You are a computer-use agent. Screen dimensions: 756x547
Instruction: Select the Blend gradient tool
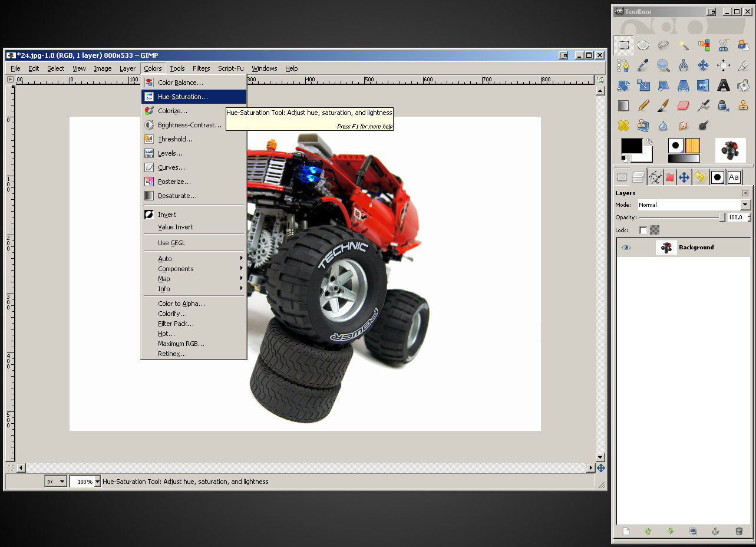[623, 105]
